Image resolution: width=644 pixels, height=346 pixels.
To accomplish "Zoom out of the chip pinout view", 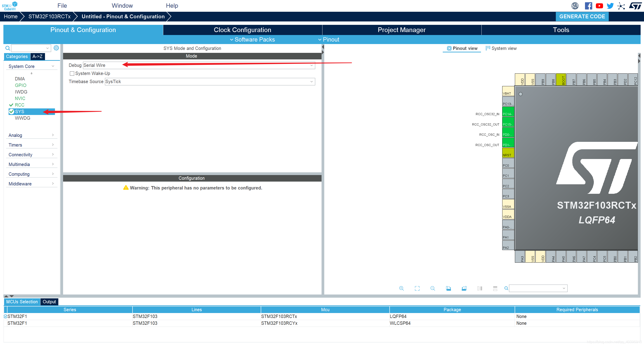I will [x=433, y=288].
